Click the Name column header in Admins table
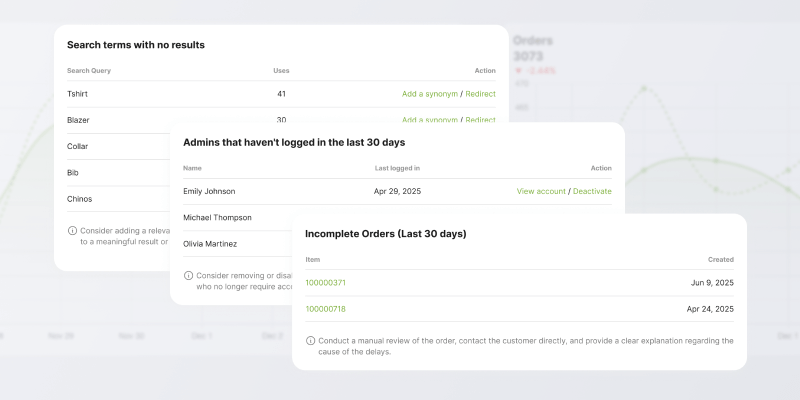 point(192,168)
